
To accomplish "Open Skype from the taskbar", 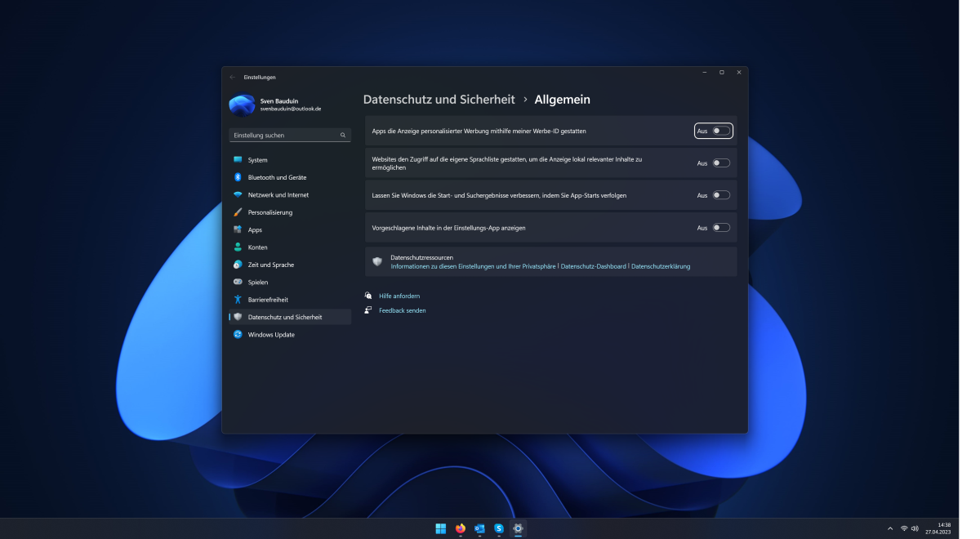I will 499,528.
